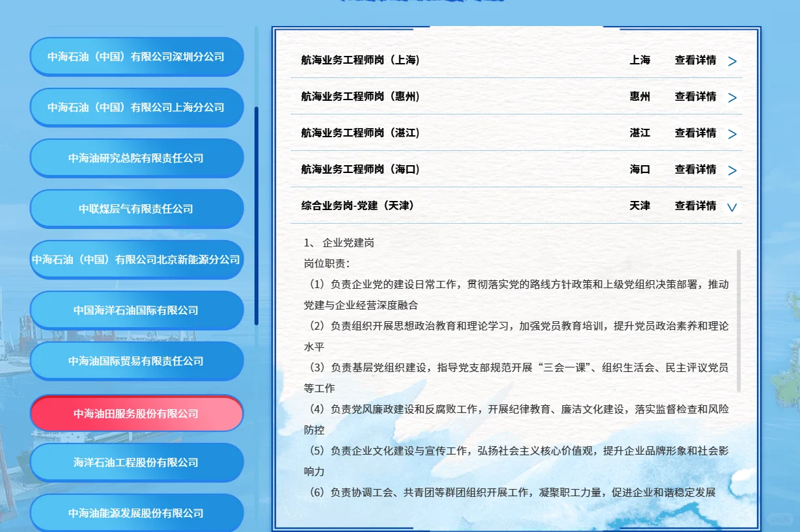The width and height of the screenshot is (800, 532).
Task: Click the job title 航海业务工程师岗（惠州）
Action: tap(360, 96)
